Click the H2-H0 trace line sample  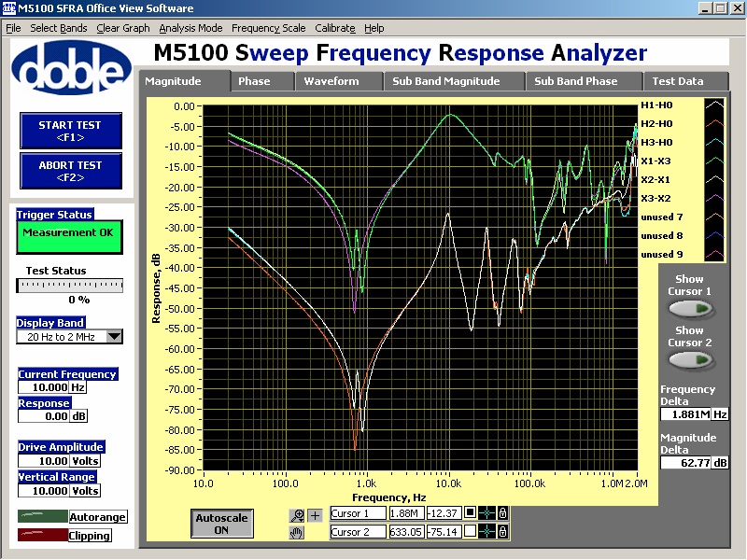[714, 124]
